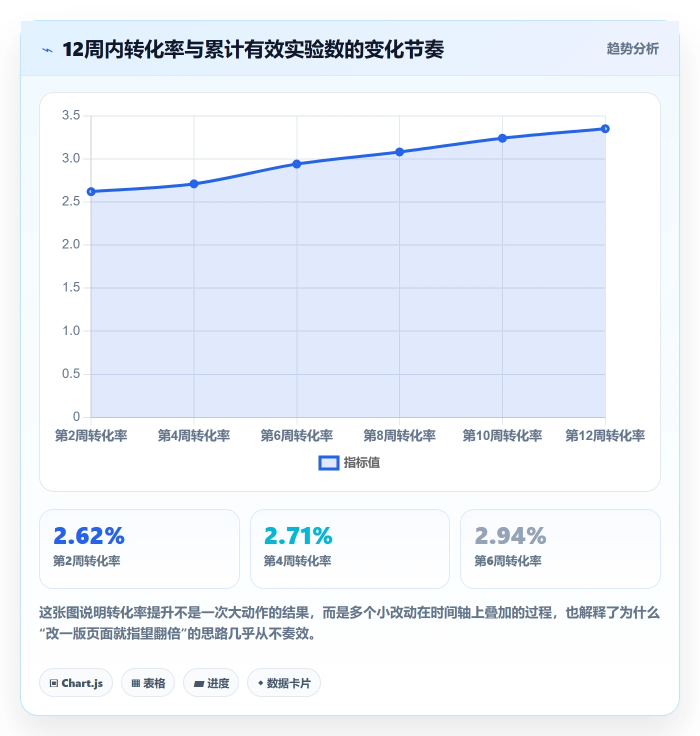The height and width of the screenshot is (736, 700).
Task: Click the square icon in the Chart.js chip
Action: click(54, 683)
